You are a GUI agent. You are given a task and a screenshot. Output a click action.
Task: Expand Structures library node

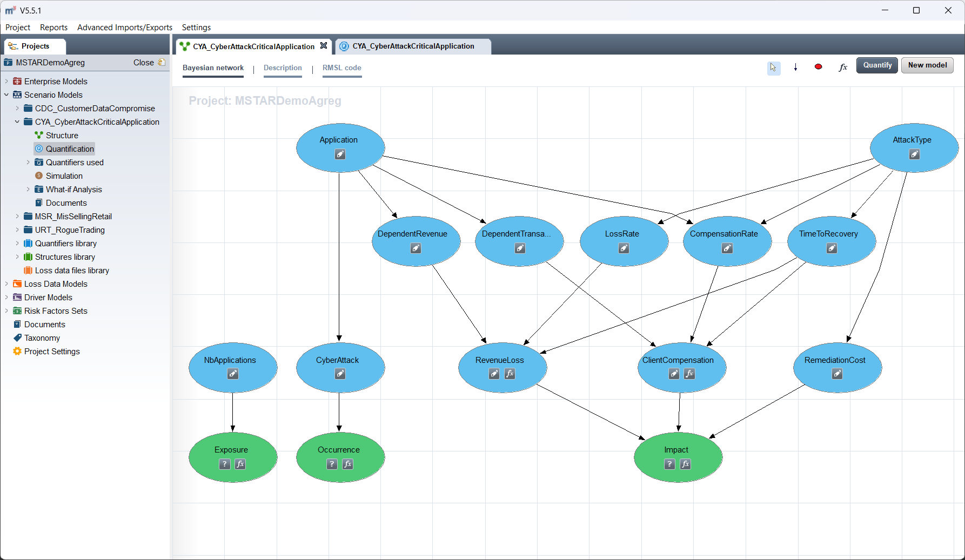(x=17, y=257)
